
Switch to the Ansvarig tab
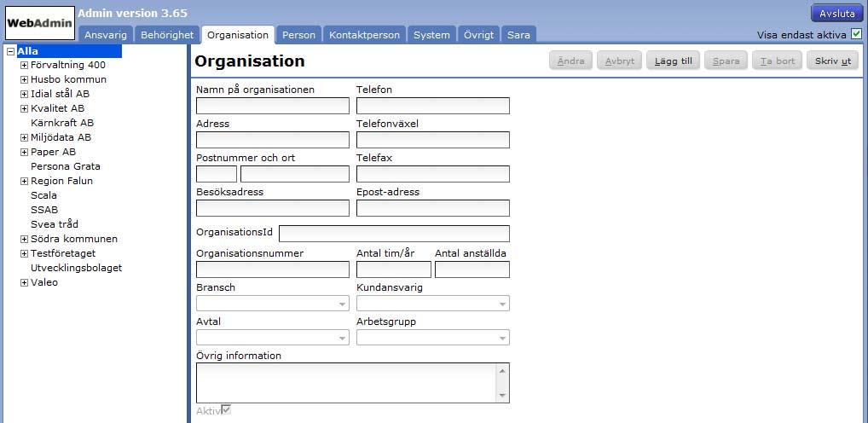pos(105,35)
